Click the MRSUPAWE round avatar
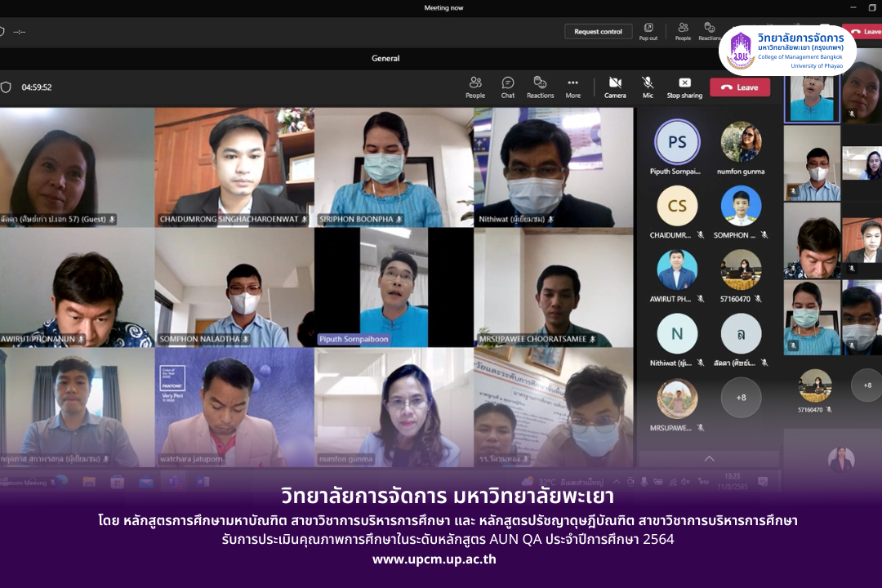The image size is (882, 588). coord(677,399)
